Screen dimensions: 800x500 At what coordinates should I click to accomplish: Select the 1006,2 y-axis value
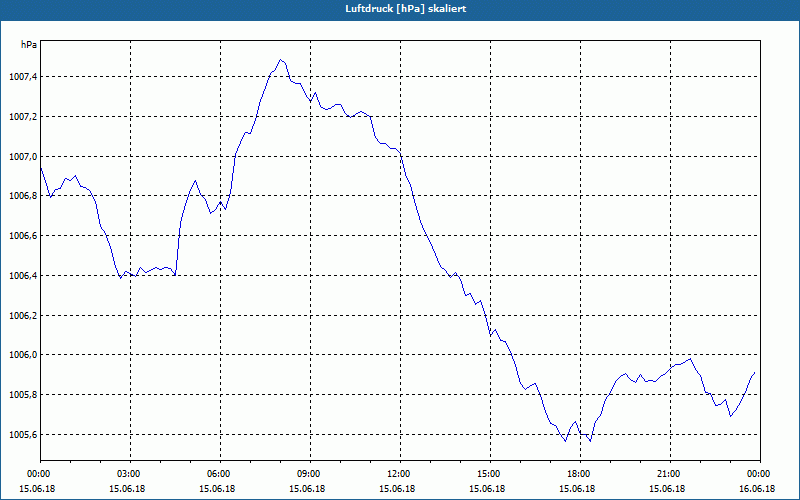pos(23,316)
